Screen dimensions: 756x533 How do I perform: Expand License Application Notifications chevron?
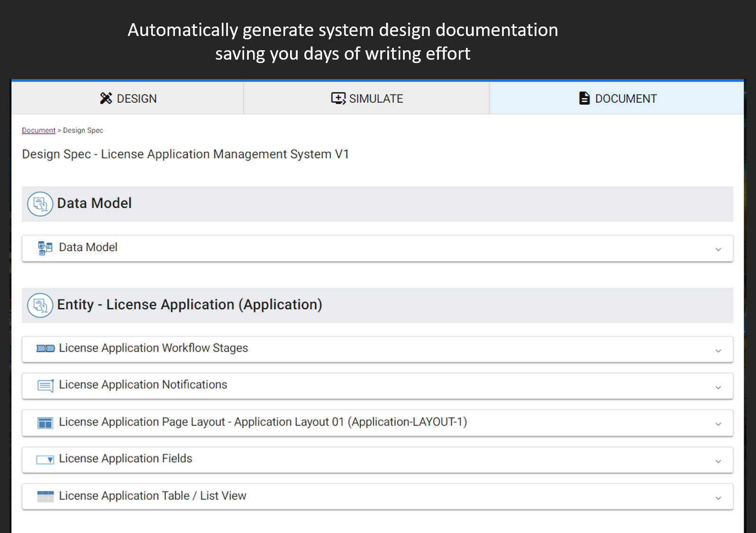[718, 387]
